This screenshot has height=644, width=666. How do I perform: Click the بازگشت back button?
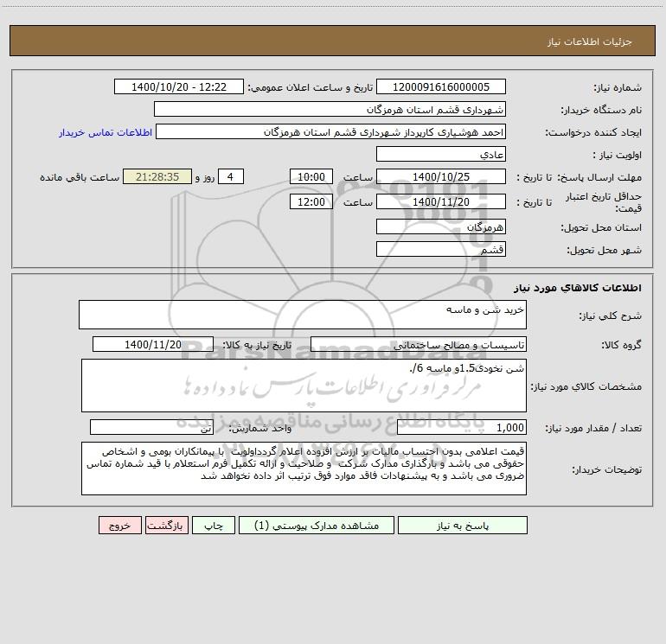point(166,525)
